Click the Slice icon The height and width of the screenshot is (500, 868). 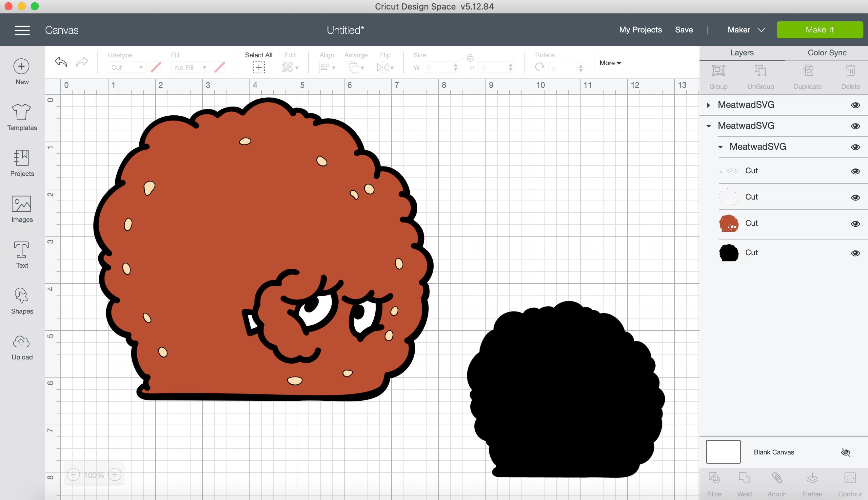(x=715, y=478)
